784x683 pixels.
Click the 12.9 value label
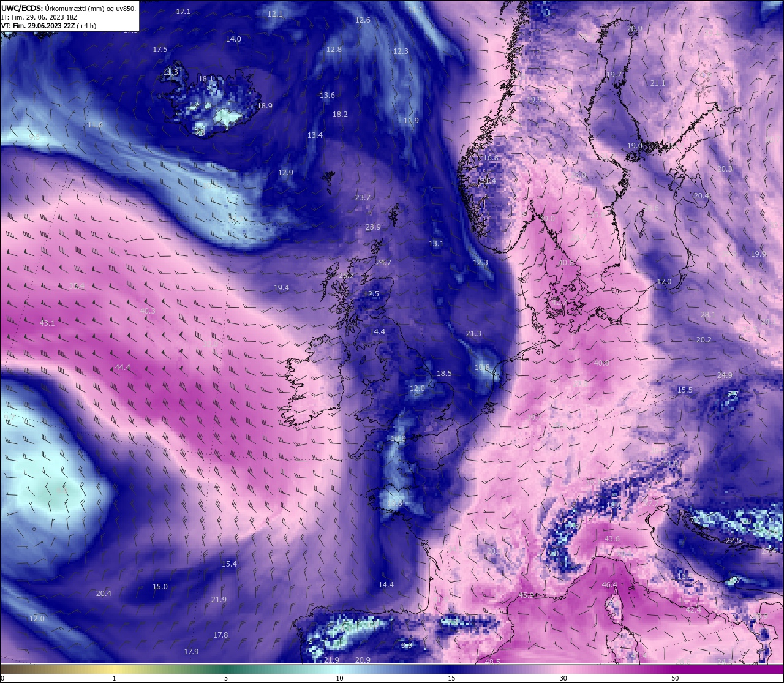tap(285, 173)
